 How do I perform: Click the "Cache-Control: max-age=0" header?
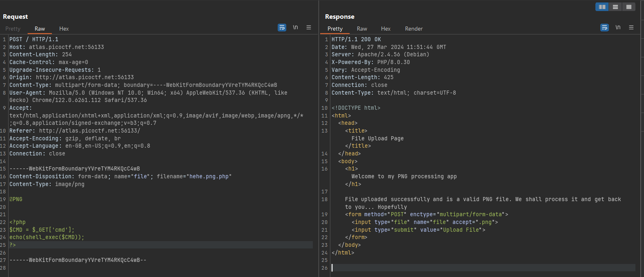[49, 62]
